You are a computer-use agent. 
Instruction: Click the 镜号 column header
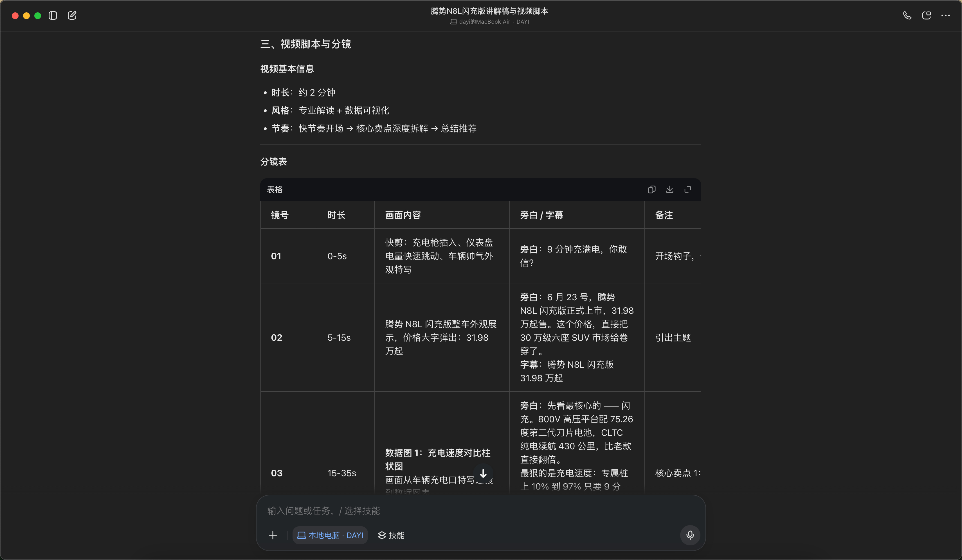(288, 215)
